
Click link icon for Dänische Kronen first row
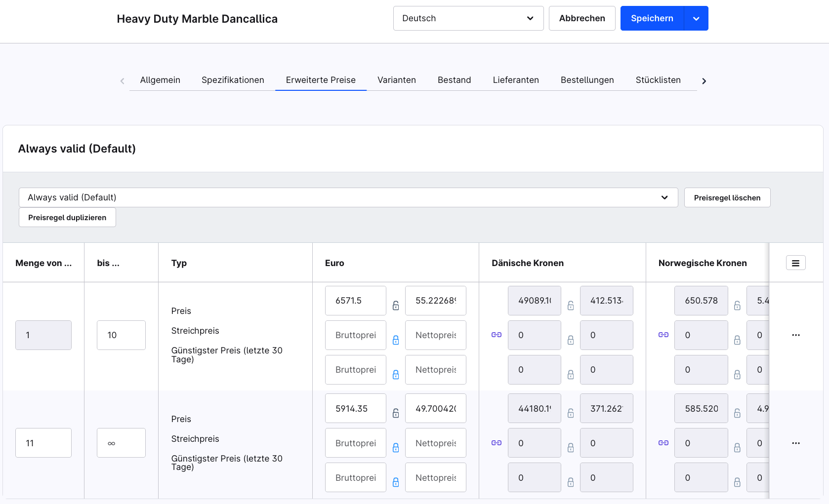point(497,335)
